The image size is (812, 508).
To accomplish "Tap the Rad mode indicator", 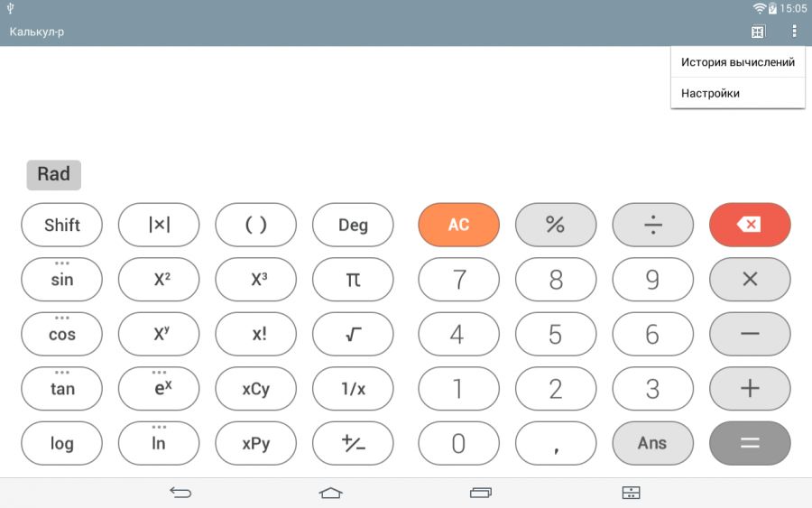I will pos(54,174).
